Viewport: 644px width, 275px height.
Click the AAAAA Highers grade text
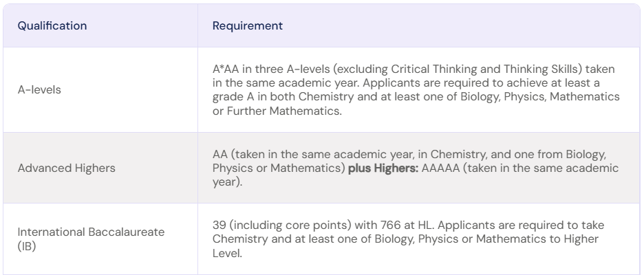(x=440, y=168)
